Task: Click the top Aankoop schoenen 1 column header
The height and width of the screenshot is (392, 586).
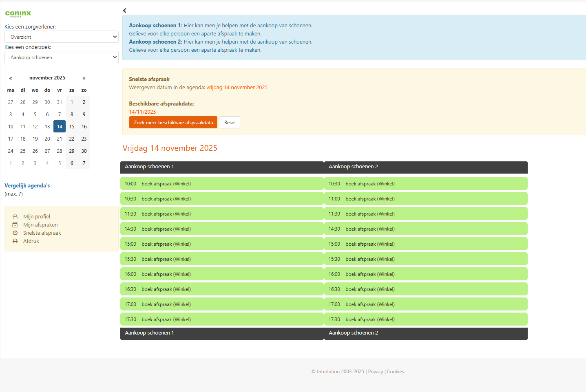Action: click(222, 167)
